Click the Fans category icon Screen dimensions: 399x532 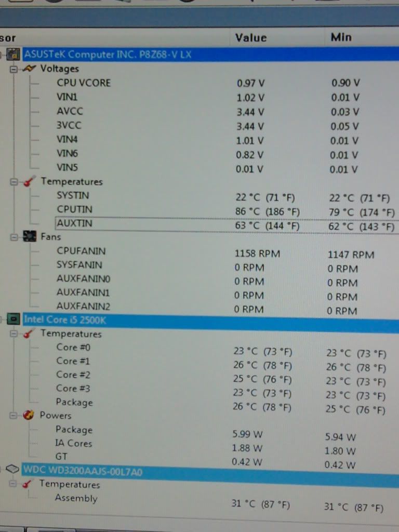29,236
